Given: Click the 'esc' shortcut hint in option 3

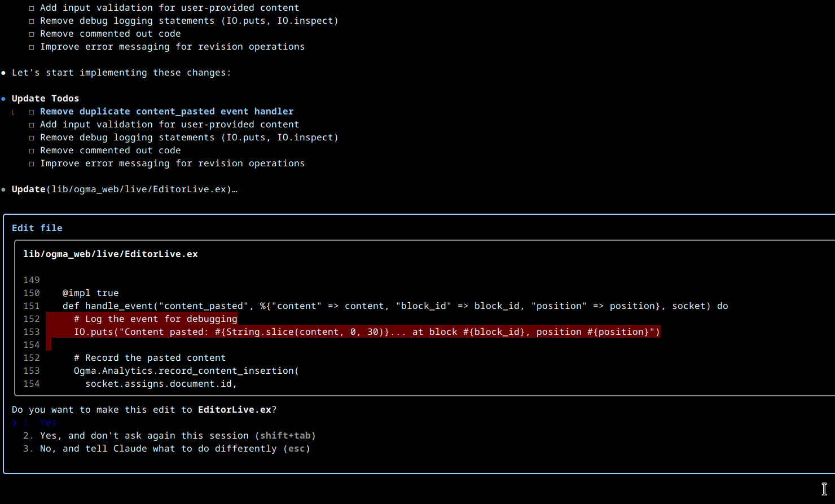Looking at the screenshot, I should pyautogui.click(x=297, y=449).
